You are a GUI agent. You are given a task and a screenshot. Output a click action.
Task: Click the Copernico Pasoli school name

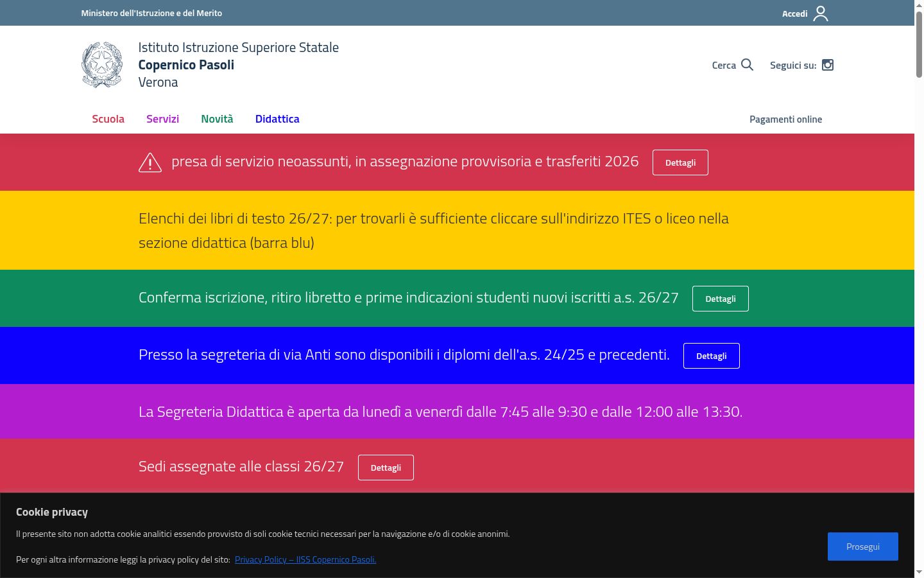(x=186, y=65)
